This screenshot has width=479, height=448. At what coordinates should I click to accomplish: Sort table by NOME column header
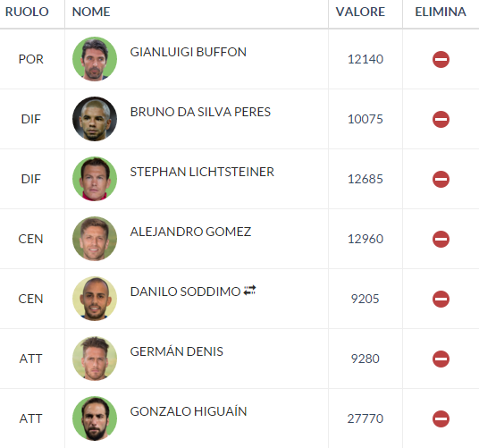coord(91,12)
